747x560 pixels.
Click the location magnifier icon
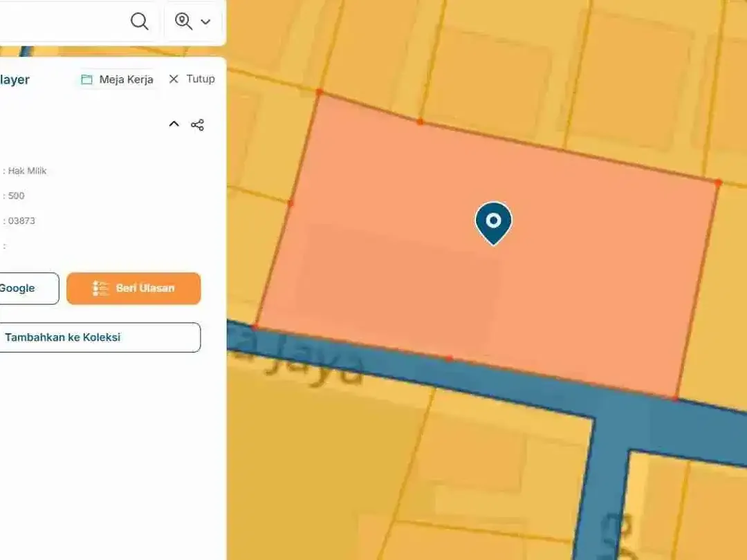click(183, 21)
